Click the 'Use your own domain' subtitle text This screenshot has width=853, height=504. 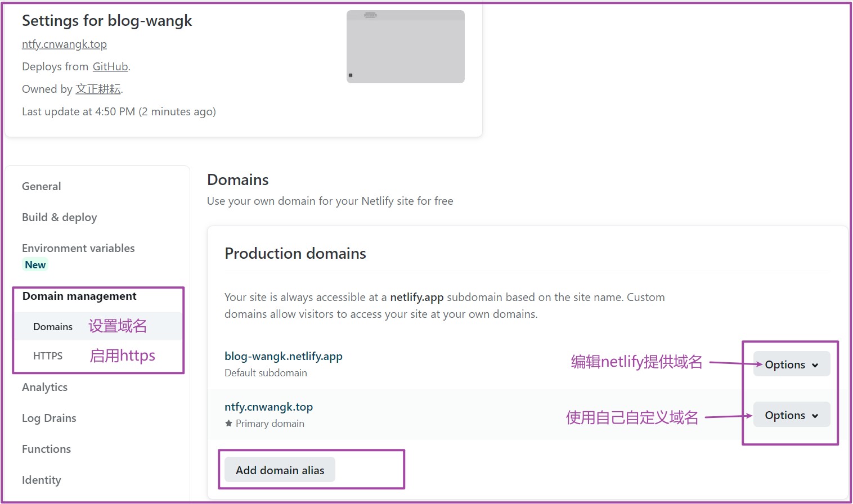[x=330, y=201]
